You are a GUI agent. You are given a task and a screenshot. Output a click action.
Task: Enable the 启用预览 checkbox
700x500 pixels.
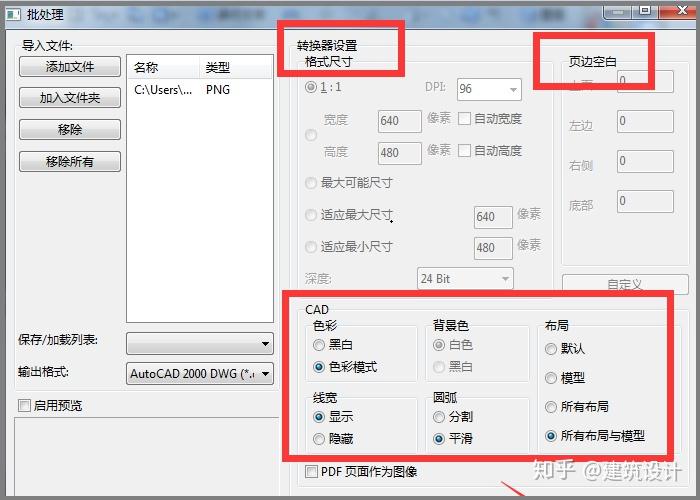(25, 405)
